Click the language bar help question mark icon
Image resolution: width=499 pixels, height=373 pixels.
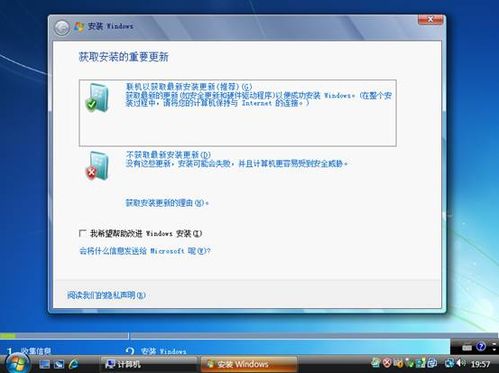[x=481, y=347]
